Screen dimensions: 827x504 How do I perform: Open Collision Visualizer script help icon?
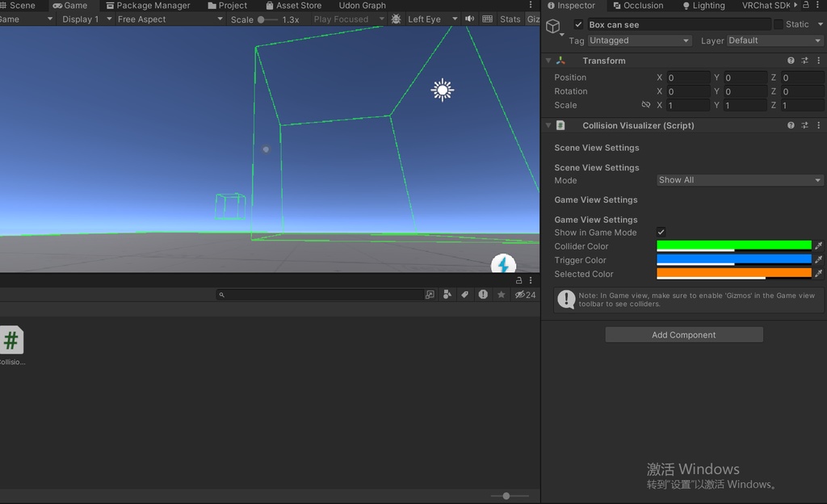[x=791, y=125]
